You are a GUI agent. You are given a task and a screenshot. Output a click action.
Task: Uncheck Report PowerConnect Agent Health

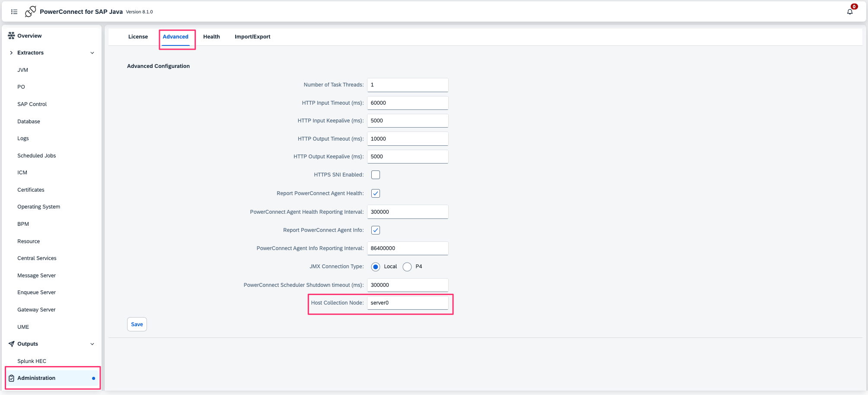coord(376,193)
